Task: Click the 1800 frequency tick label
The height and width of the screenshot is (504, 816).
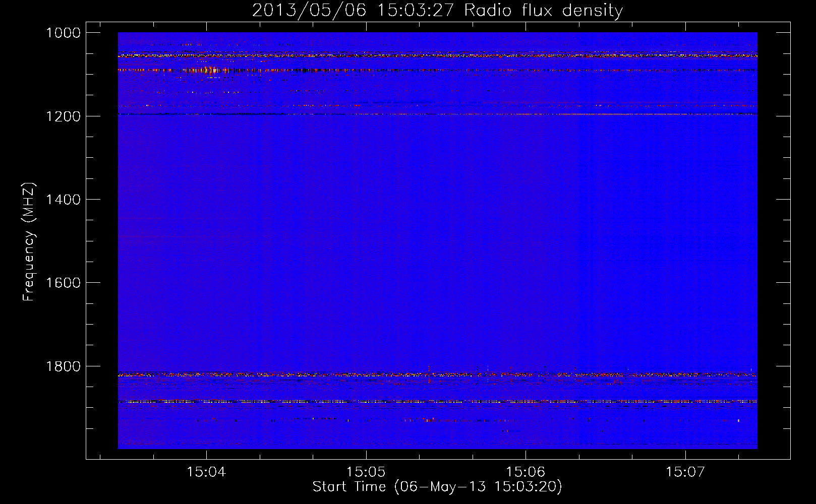Action: (x=63, y=366)
